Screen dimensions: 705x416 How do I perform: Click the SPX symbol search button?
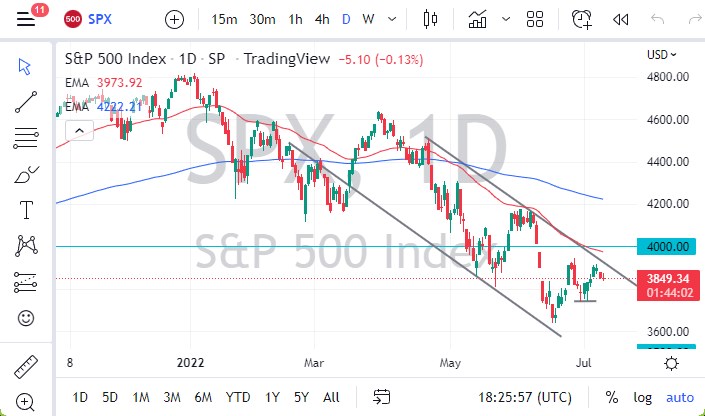coord(87,19)
